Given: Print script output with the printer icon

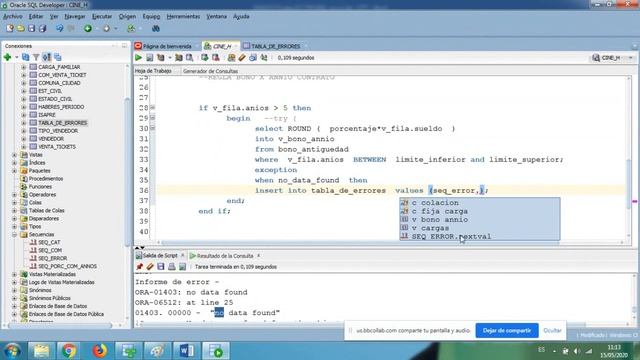Looking at the screenshot, I should pyautogui.click(x=171, y=267).
